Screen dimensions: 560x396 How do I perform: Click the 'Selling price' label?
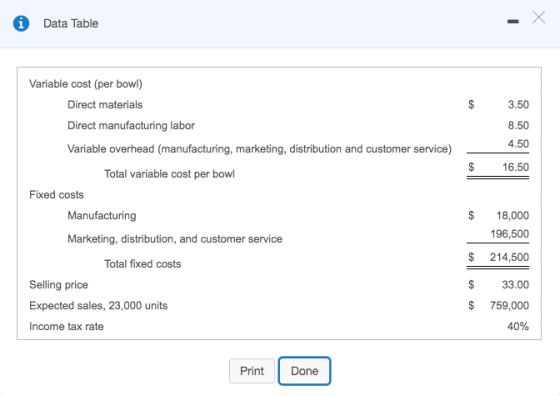click(59, 285)
